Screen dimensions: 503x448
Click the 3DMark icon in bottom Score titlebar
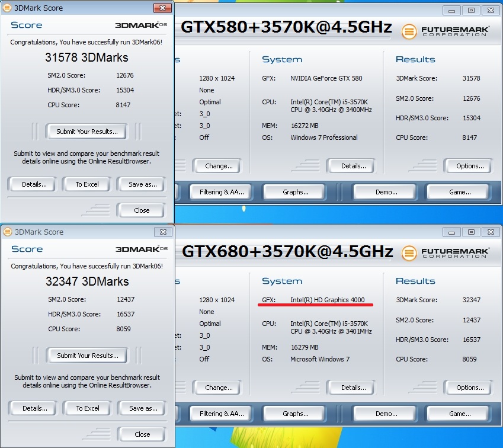[8, 232]
